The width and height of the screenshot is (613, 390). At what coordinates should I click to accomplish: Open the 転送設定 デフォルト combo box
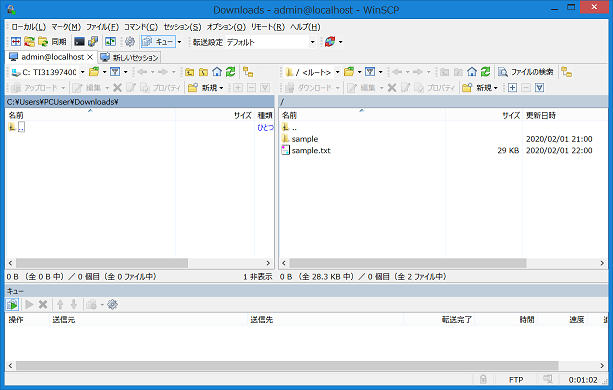271,42
